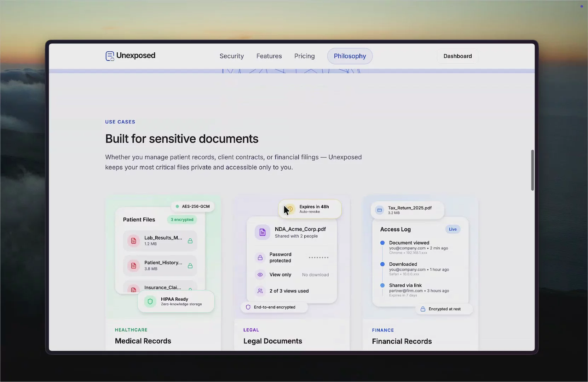
Task: Click the 'Shared with 2 people' text
Action: (296, 236)
